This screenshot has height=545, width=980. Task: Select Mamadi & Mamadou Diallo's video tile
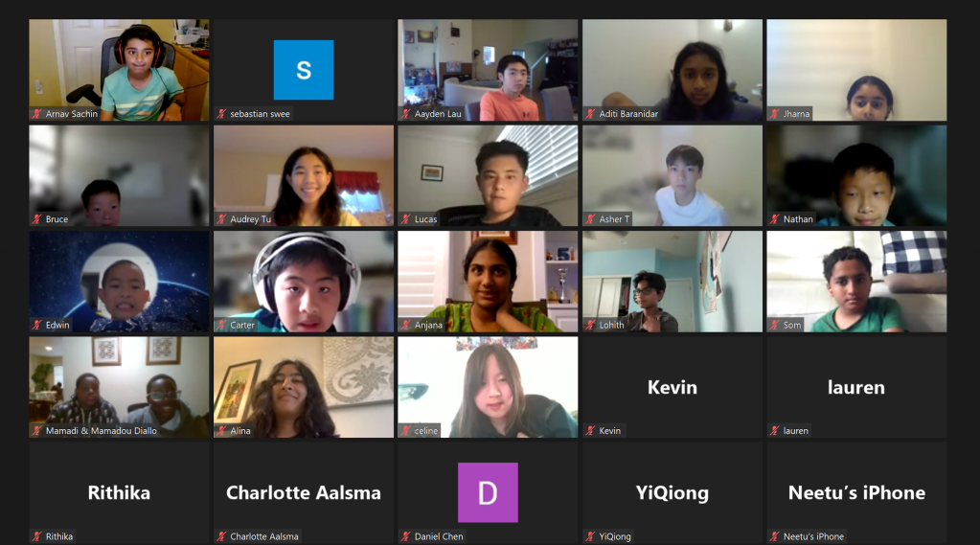tap(120, 387)
